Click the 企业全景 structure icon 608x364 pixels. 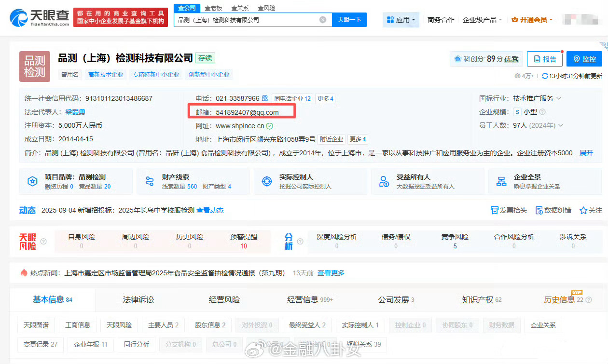click(x=502, y=181)
